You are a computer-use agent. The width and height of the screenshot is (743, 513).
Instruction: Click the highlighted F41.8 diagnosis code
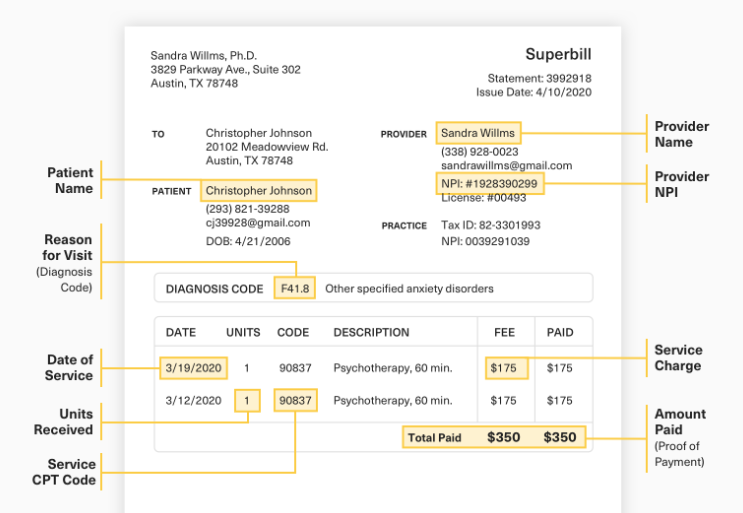tap(295, 289)
